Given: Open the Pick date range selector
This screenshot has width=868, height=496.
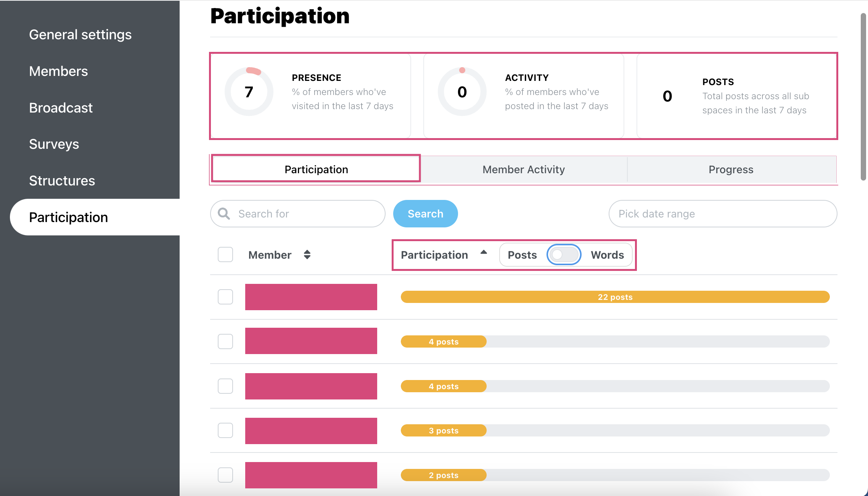Looking at the screenshot, I should (x=723, y=214).
